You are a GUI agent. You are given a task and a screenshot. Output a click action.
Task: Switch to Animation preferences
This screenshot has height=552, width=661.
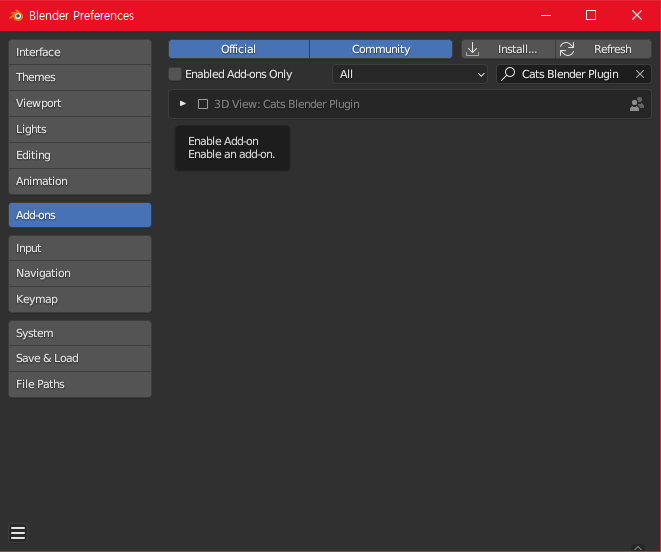[x=80, y=181]
